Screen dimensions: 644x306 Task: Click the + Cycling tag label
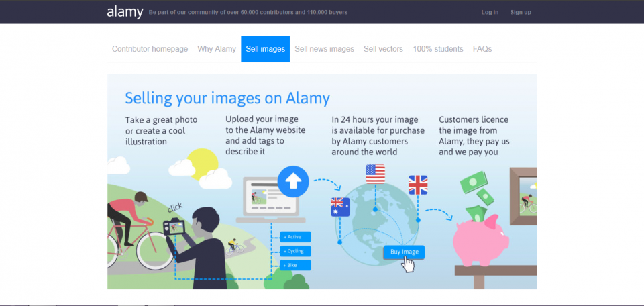(x=295, y=251)
